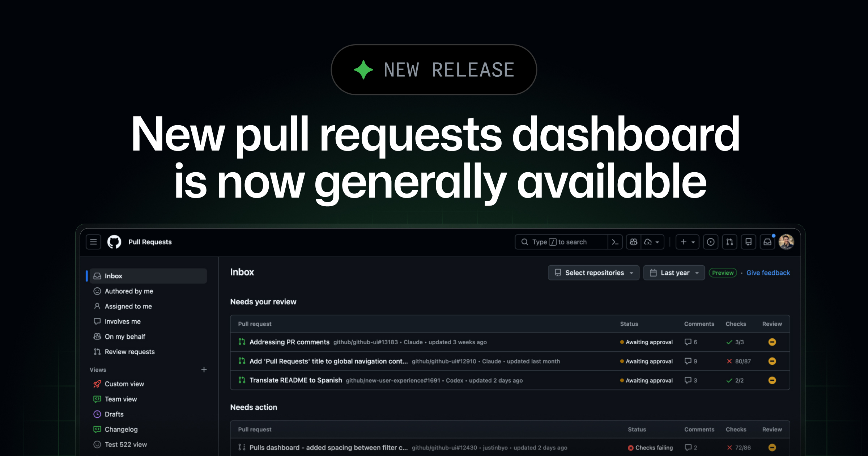Screen dimensions: 868x456
Task: Click the failing 72/86 checks indicator
Action: pos(739,448)
